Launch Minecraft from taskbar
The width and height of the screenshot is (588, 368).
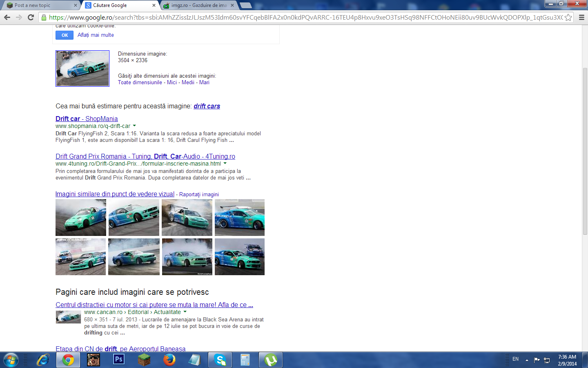[x=144, y=360]
